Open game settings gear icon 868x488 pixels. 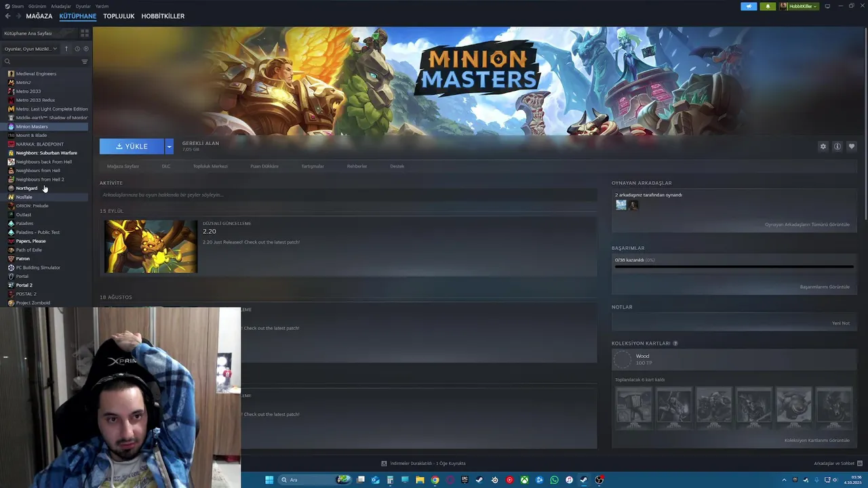(x=823, y=146)
